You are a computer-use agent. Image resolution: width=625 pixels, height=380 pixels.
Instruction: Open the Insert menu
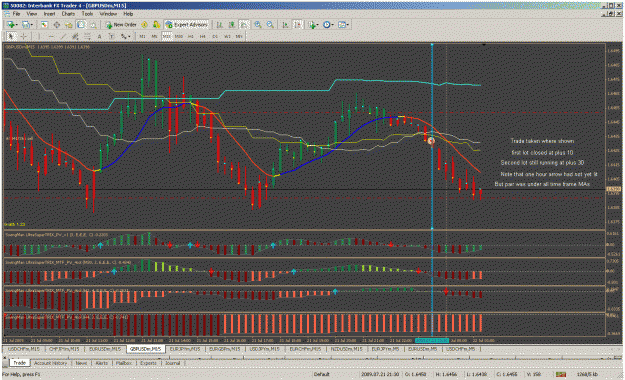tap(49, 14)
